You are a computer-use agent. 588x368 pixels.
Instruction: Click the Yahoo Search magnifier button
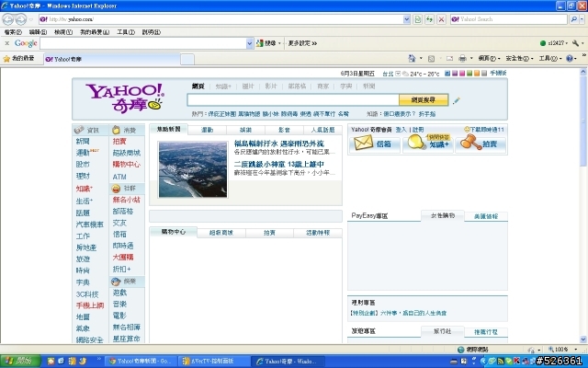point(573,19)
